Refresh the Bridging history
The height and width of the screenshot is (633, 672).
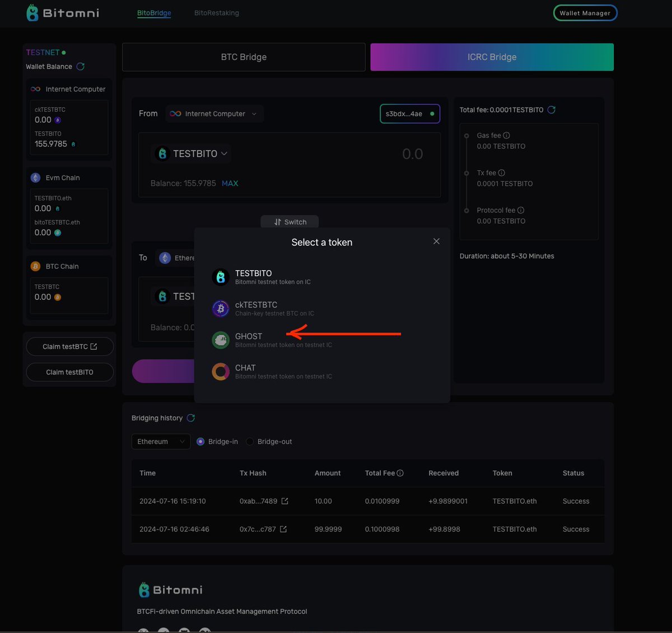click(191, 418)
